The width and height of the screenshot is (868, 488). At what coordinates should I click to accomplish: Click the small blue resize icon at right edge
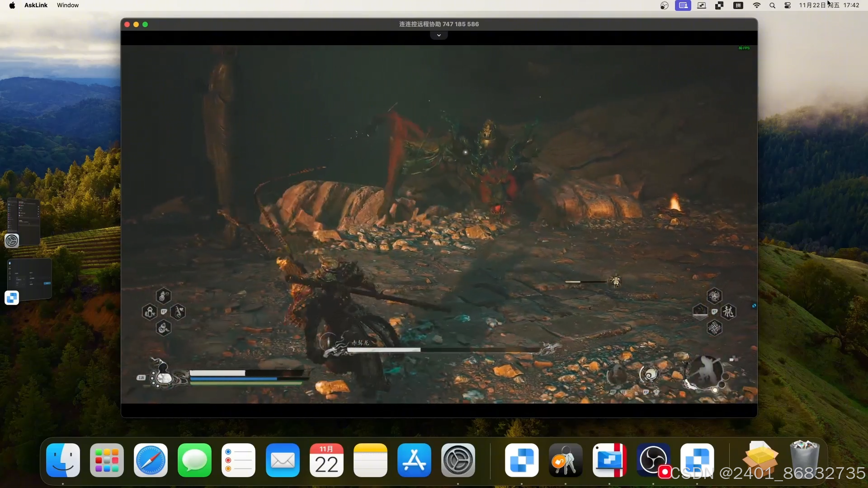tap(754, 306)
